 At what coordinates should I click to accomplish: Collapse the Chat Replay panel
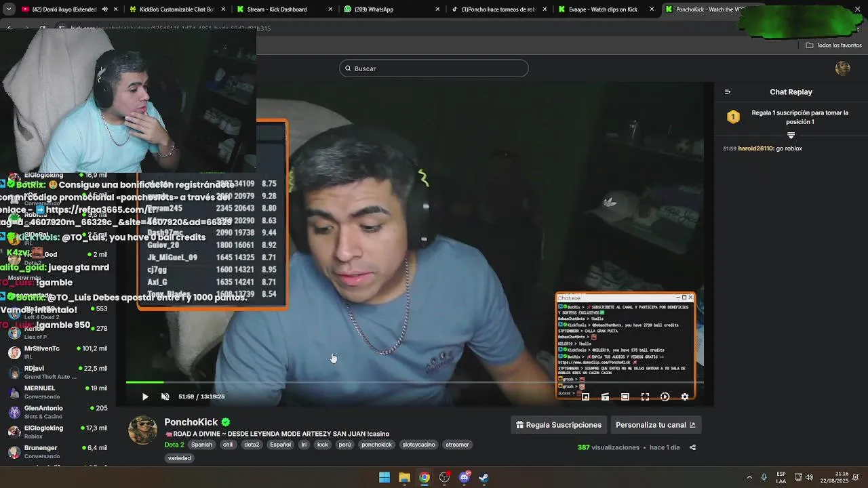pyautogui.click(x=728, y=92)
